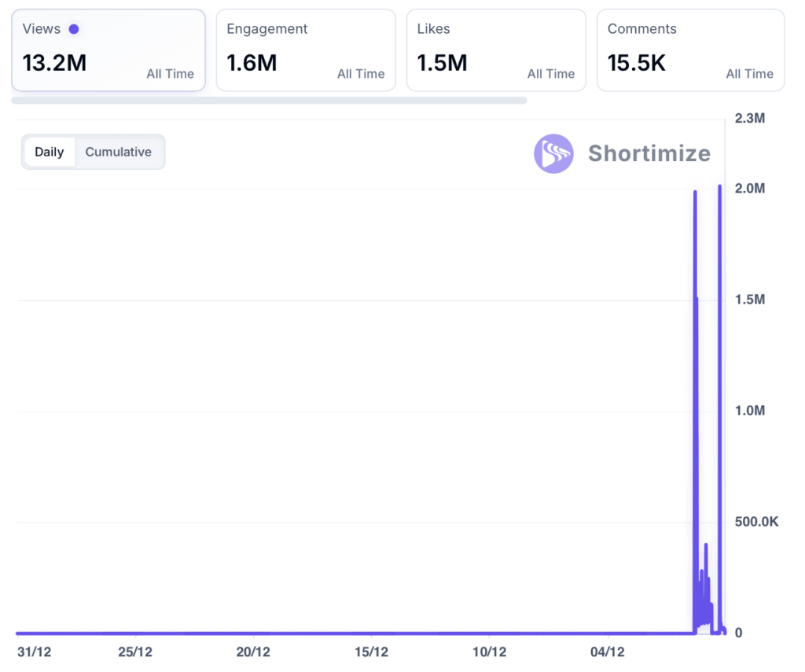Click the 13.2M views total

pyautogui.click(x=54, y=63)
